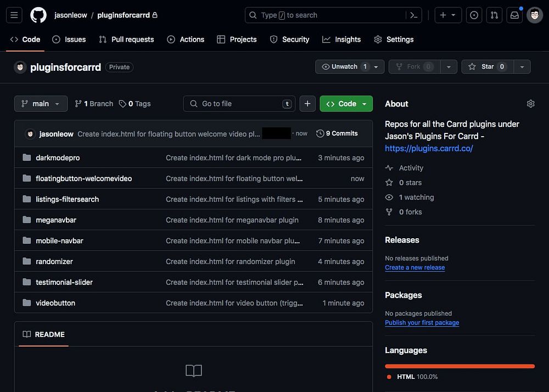Open the plugins.carrd.co link

[429, 148]
